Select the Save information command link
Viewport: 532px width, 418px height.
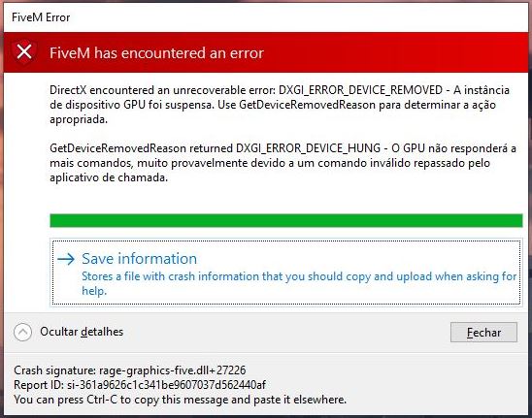click(x=286, y=273)
